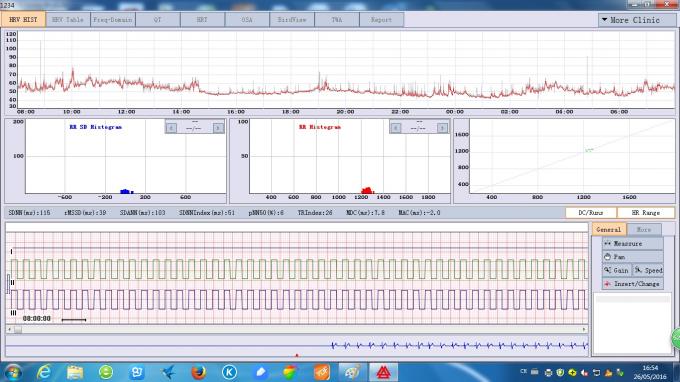Switch to the HRV Table tab
Image resolution: width=680 pixels, height=382 pixels.
[68, 20]
